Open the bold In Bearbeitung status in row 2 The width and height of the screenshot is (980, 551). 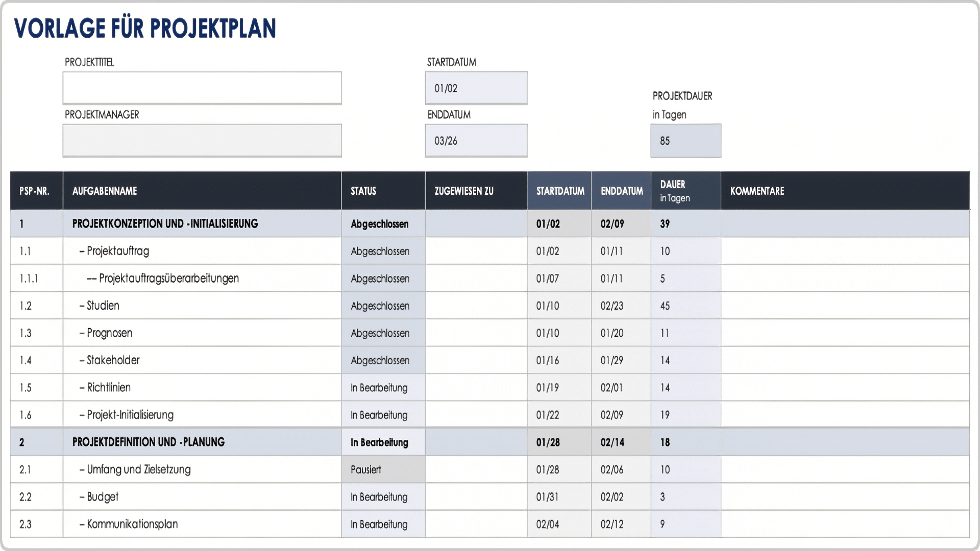[x=383, y=442]
